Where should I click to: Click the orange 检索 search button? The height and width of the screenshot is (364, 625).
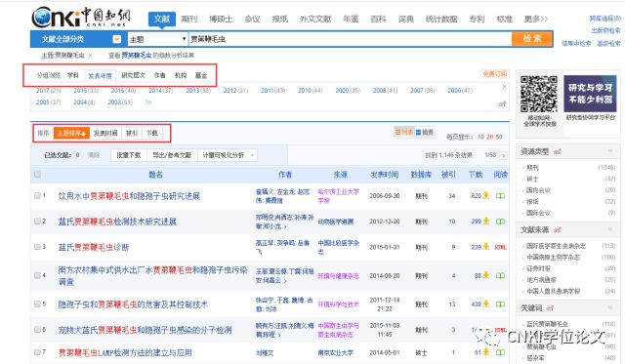click(532, 39)
